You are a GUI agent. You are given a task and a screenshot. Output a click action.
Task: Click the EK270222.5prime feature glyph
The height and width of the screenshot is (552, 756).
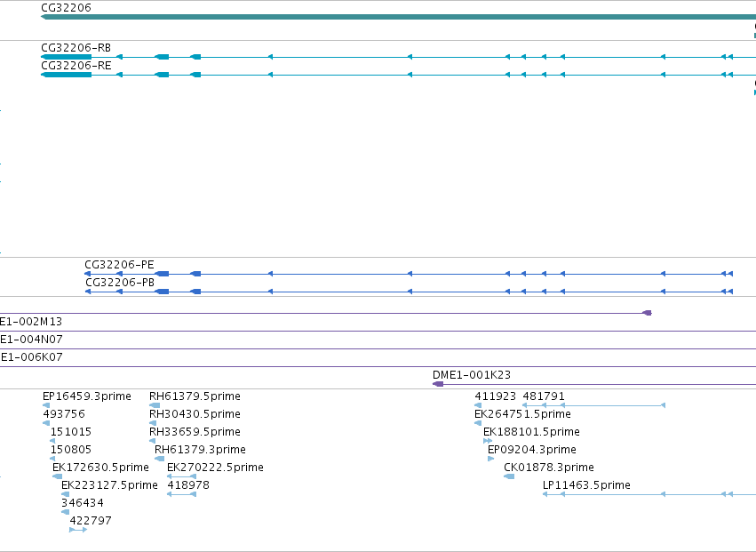pyautogui.click(x=181, y=476)
